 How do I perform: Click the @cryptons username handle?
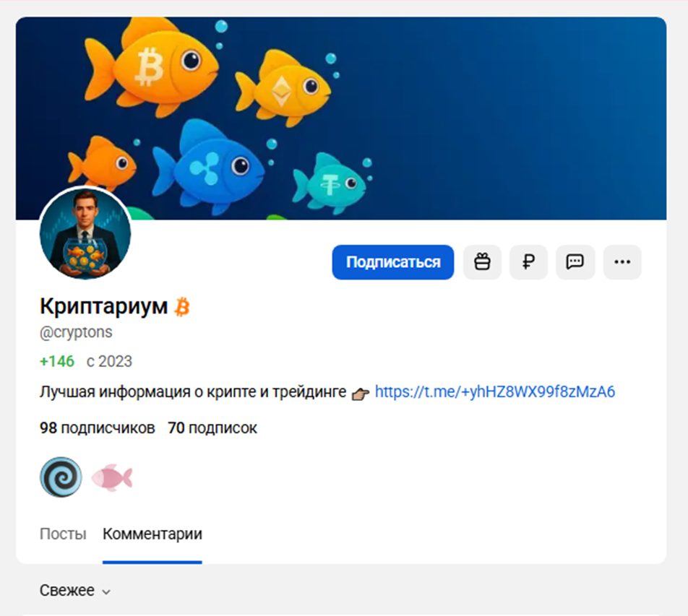(x=76, y=332)
